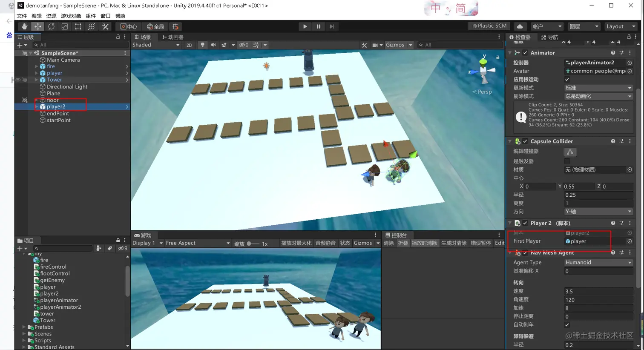644x350 pixels.
Task: Search by type icon in Project panel
Action: point(99,248)
